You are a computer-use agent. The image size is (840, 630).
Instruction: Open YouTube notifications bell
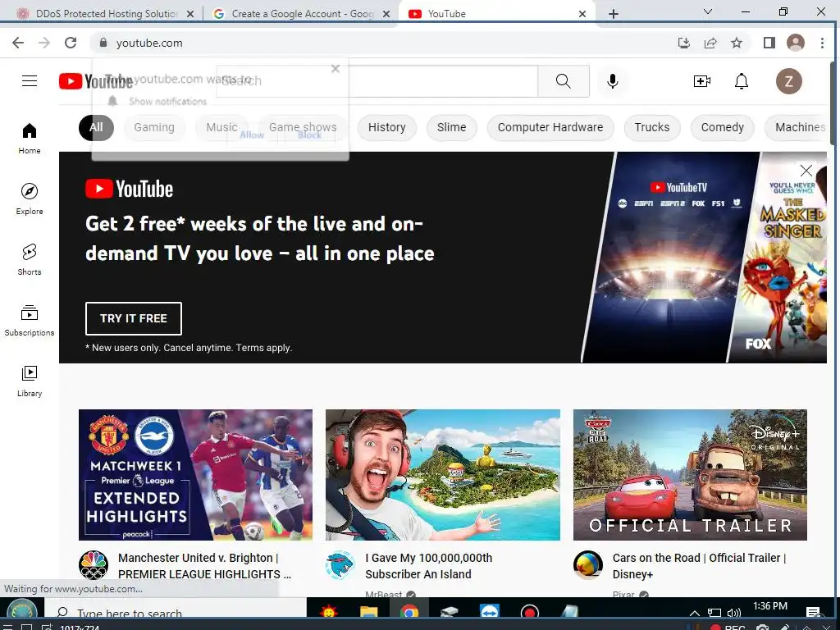point(742,81)
